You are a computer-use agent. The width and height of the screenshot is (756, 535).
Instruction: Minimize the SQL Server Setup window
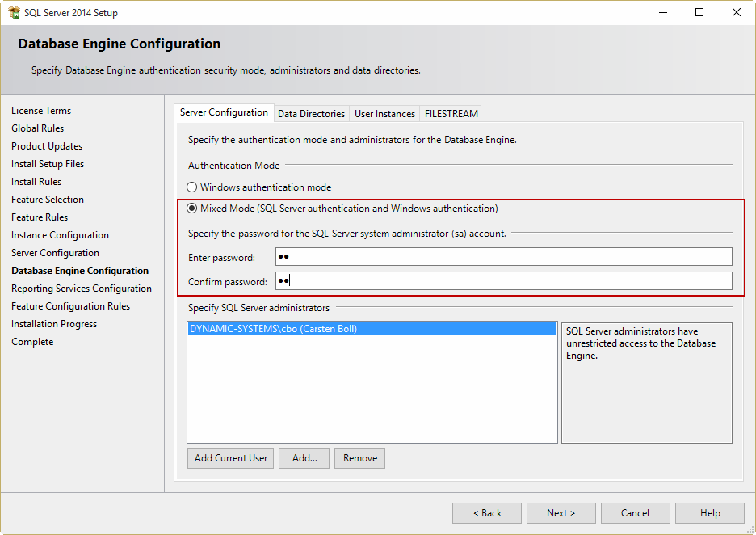[x=662, y=12]
